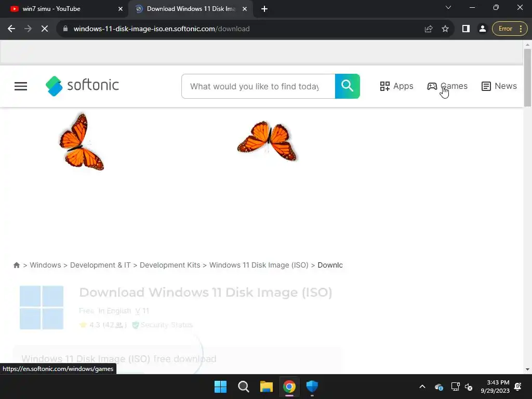The height and width of the screenshot is (399, 532).
Task: Open the Windows breadcrumb link
Action: pyautogui.click(x=45, y=265)
